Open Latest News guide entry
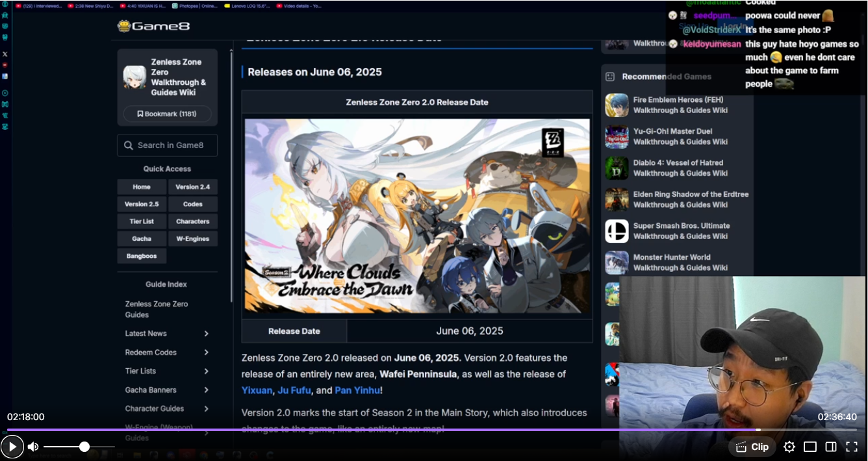The image size is (868, 461). 146,334
